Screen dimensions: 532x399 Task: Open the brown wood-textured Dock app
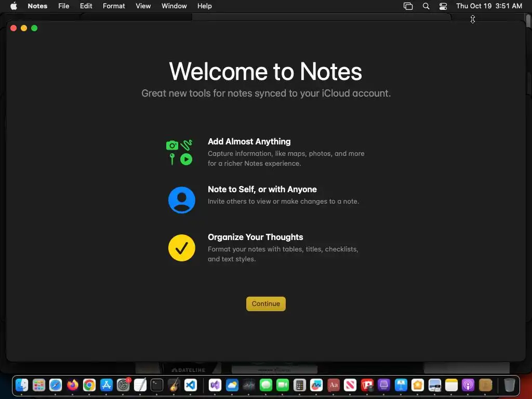[x=485, y=385]
